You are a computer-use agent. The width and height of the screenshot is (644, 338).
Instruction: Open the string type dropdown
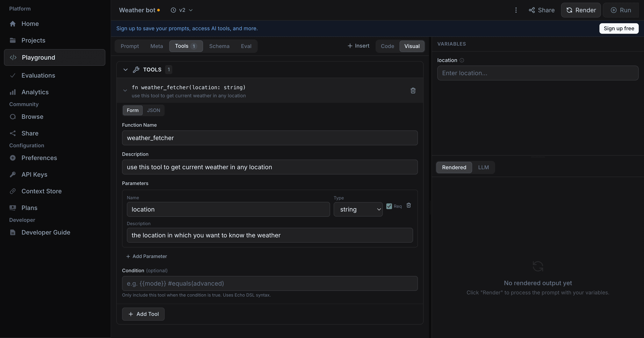point(358,209)
